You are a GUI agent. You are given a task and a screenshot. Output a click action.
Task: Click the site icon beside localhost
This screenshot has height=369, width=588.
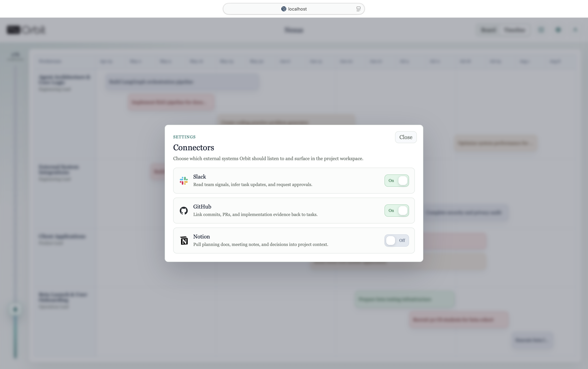(x=283, y=9)
